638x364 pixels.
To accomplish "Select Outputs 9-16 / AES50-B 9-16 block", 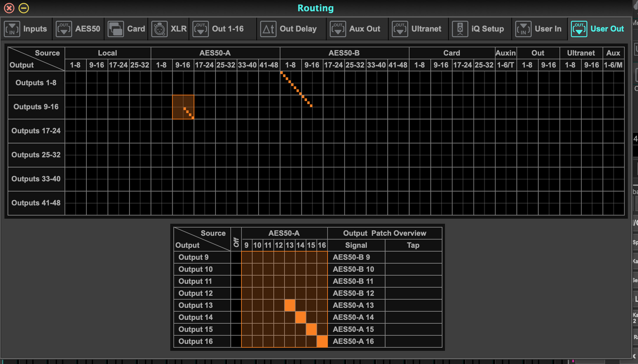I will 312,107.
